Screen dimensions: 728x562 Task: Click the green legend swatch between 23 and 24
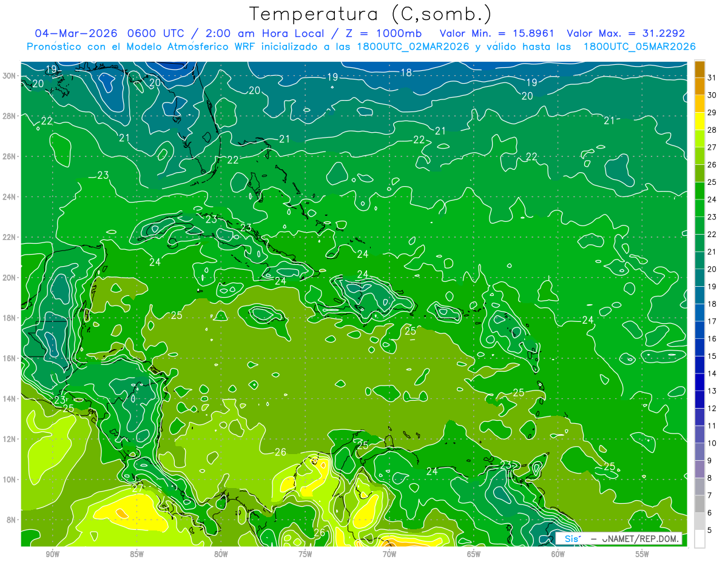(x=699, y=208)
